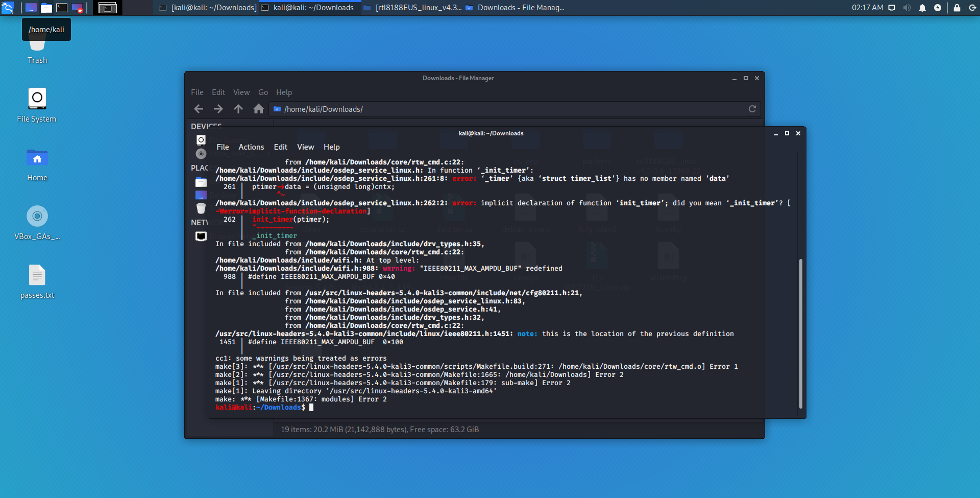Viewport: 980px width, 498px height.
Task: Click the volume speaker tray icon
Action: point(907,8)
